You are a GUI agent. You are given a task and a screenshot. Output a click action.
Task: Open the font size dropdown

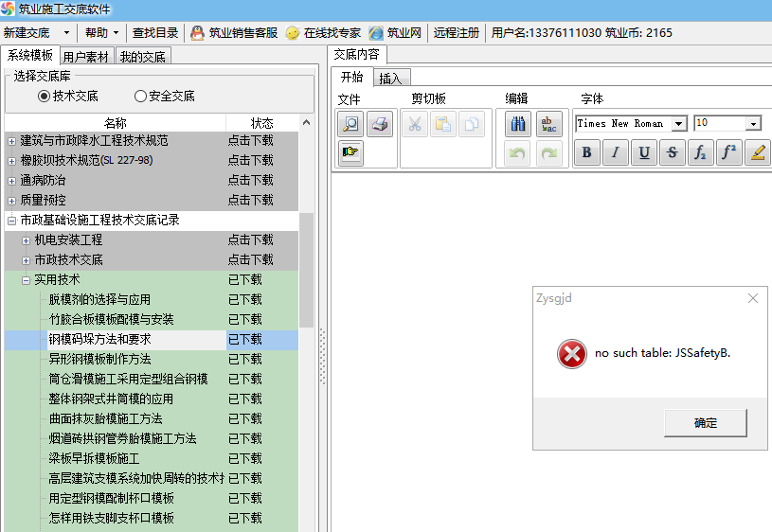pos(753,124)
